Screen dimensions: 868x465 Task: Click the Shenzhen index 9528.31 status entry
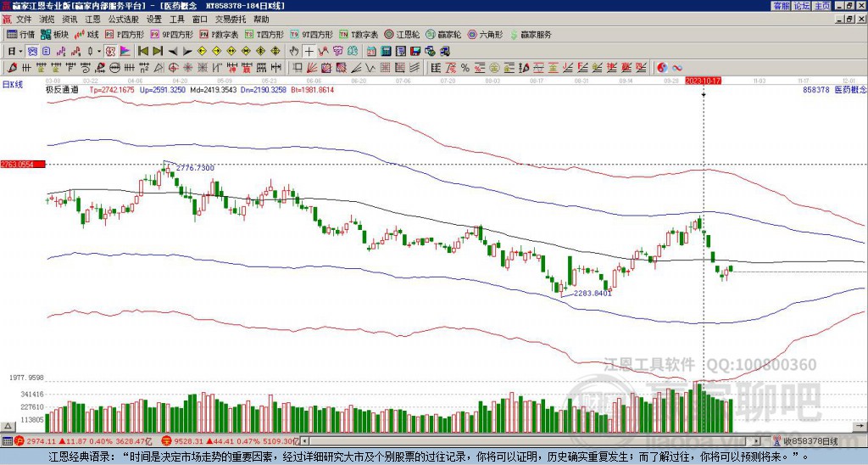[230, 441]
